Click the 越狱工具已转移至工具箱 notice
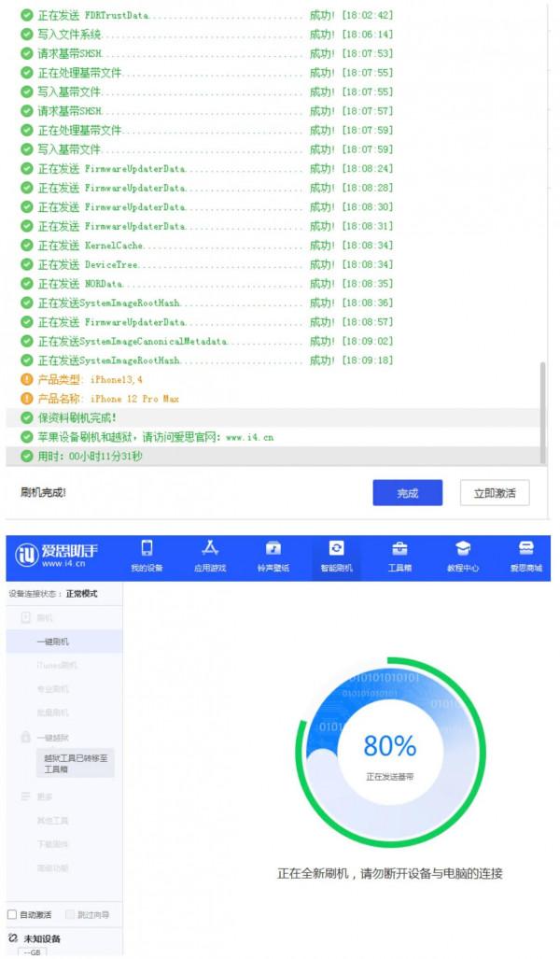The image size is (560, 959). click(76, 763)
